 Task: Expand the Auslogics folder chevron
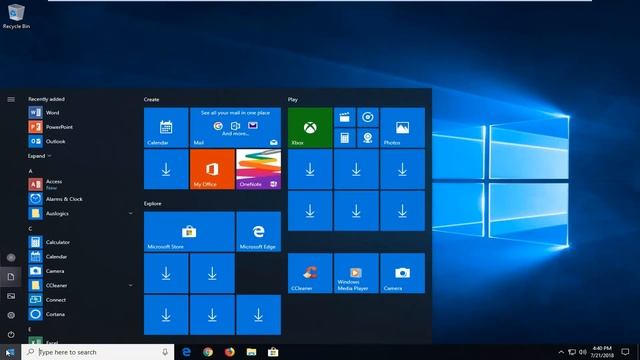(131, 213)
